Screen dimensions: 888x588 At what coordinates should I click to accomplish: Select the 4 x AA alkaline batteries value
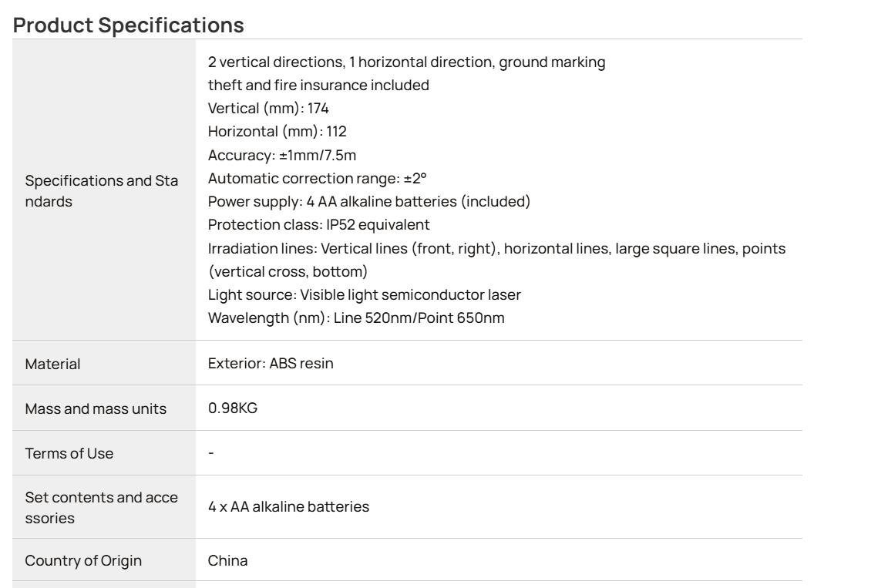[288, 506]
